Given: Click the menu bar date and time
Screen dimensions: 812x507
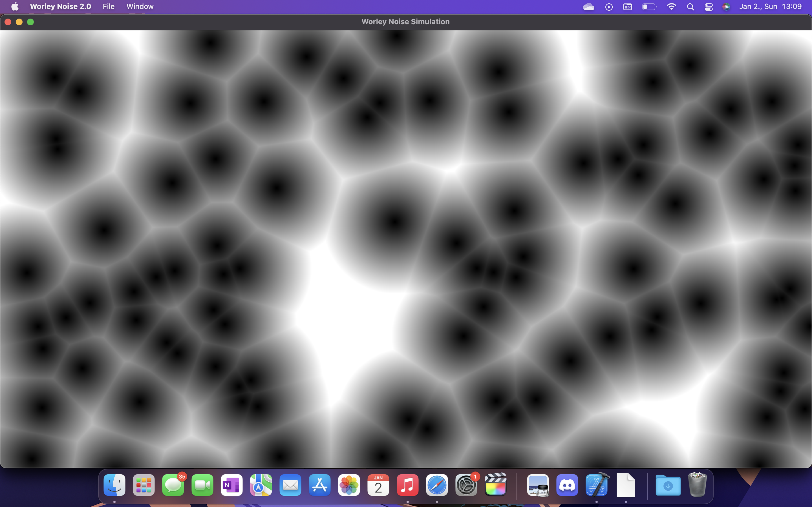Looking at the screenshot, I should (x=770, y=7).
